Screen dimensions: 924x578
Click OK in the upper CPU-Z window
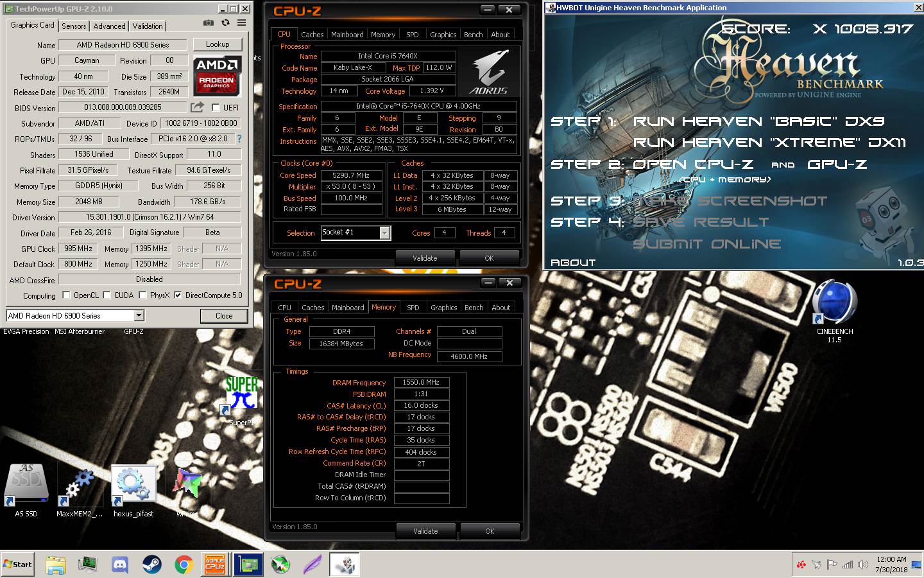(489, 258)
